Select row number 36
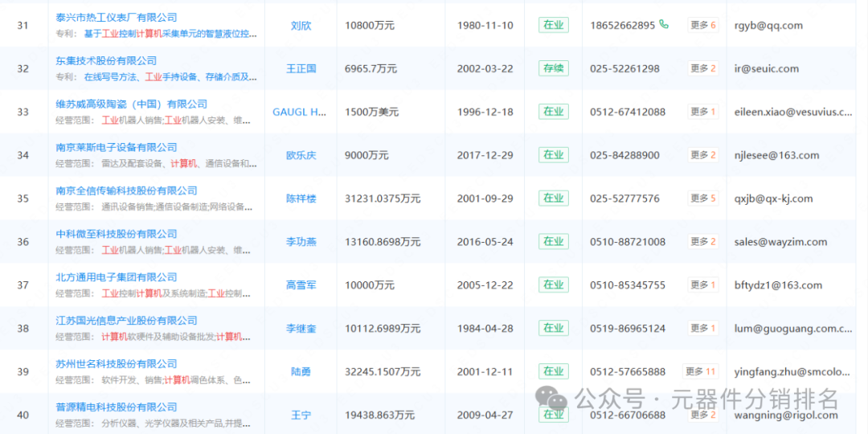The image size is (868, 434). coord(23,242)
